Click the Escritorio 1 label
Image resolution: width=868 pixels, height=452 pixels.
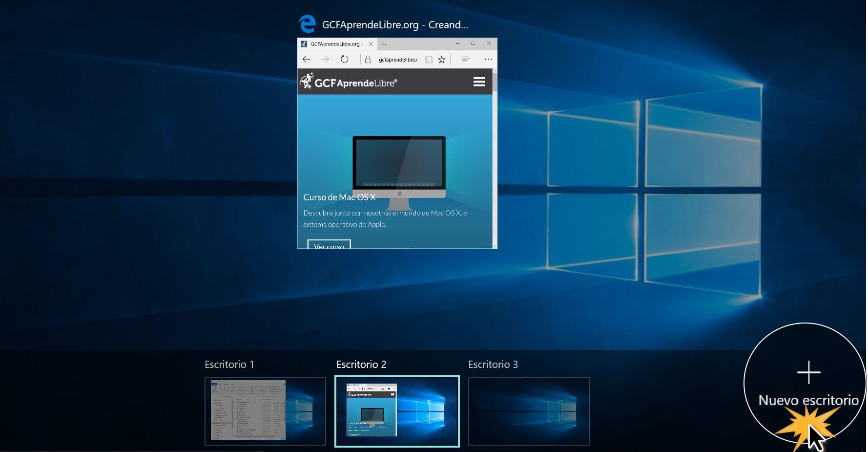pos(229,365)
